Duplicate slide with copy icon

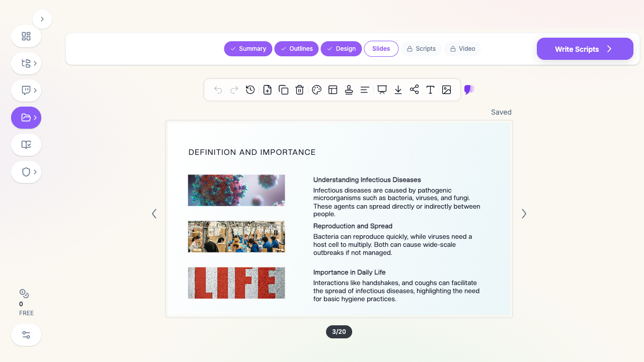pos(283,90)
